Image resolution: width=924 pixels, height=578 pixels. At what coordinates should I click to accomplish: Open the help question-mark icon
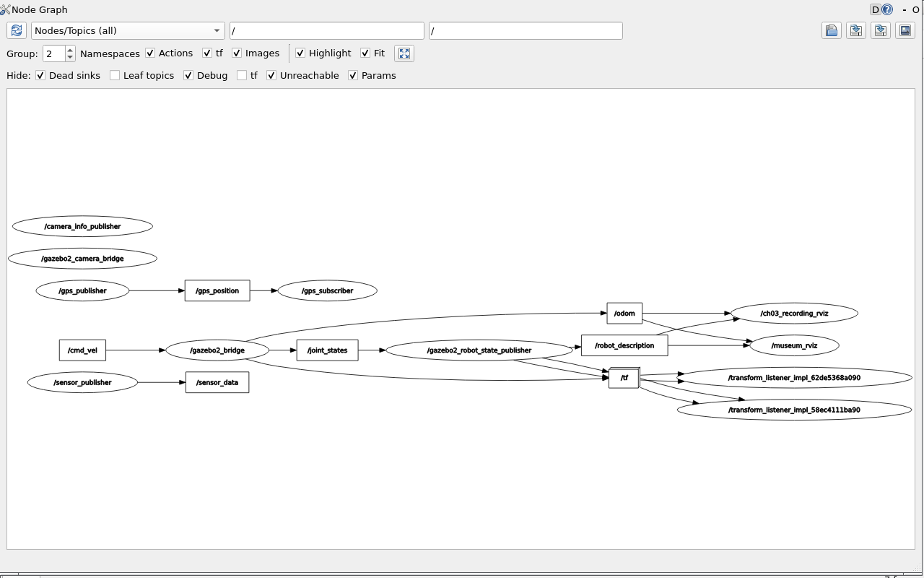[887, 9]
